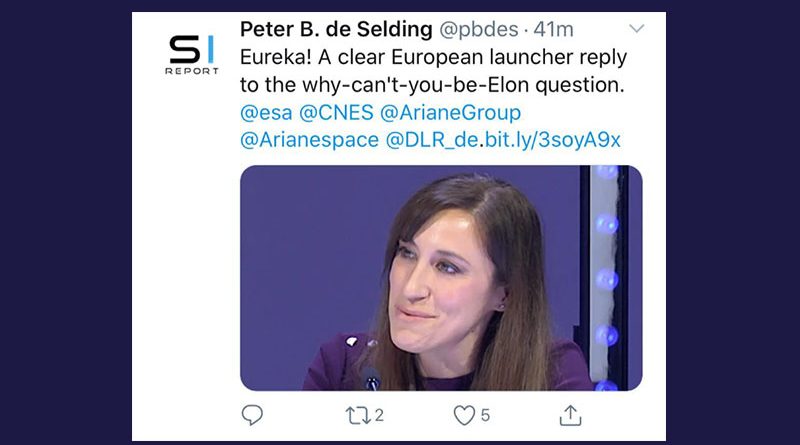Like the tweet with the heart icon

tap(465, 414)
